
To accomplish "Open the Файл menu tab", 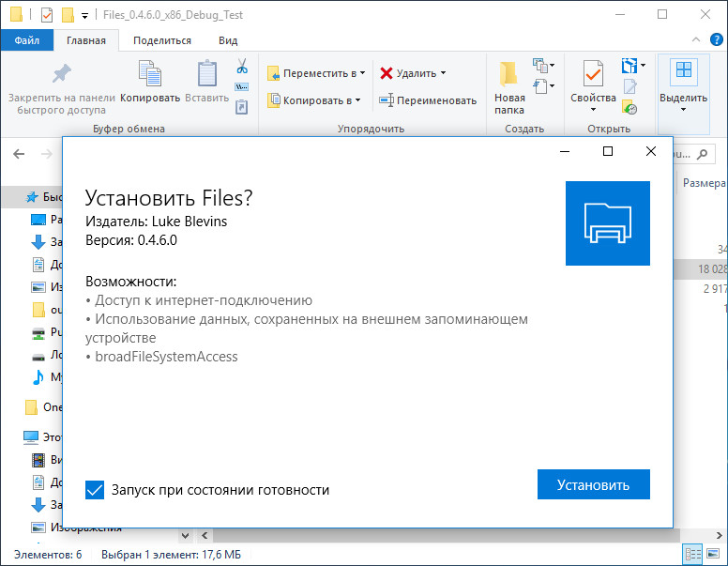I will coord(27,40).
